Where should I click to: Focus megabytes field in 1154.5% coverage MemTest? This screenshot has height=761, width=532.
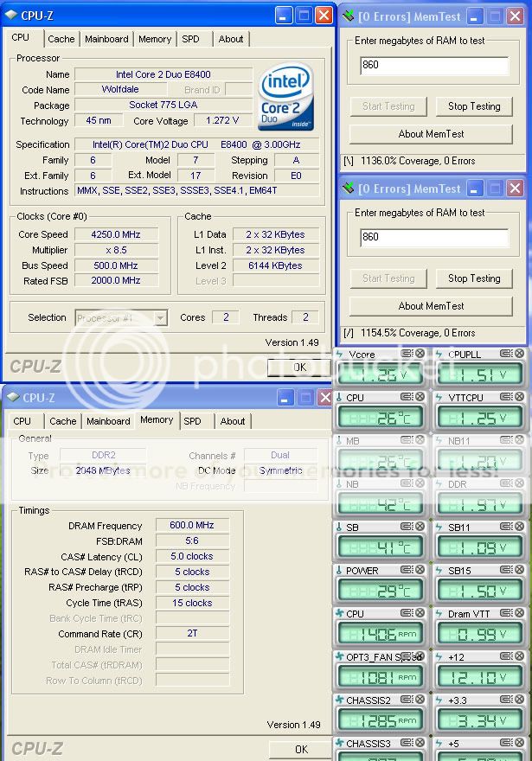(x=434, y=237)
